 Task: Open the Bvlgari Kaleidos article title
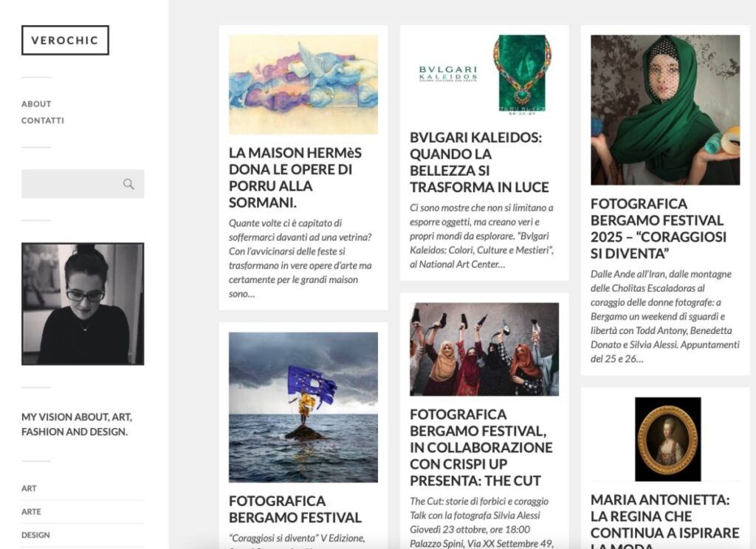(479, 162)
